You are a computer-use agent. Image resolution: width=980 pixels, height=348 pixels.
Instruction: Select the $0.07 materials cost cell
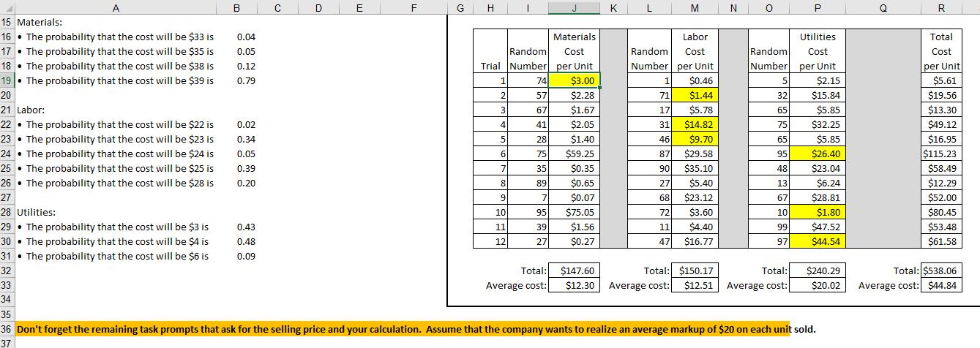575,197
